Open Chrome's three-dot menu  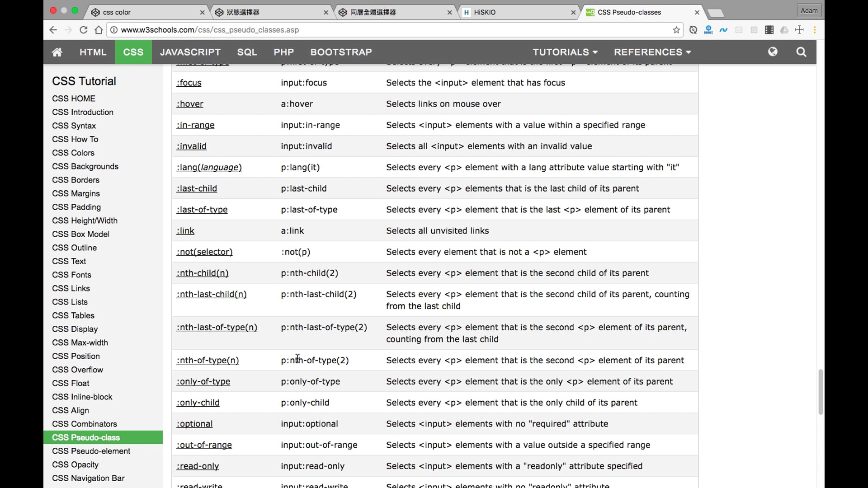(x=815, y=30)
